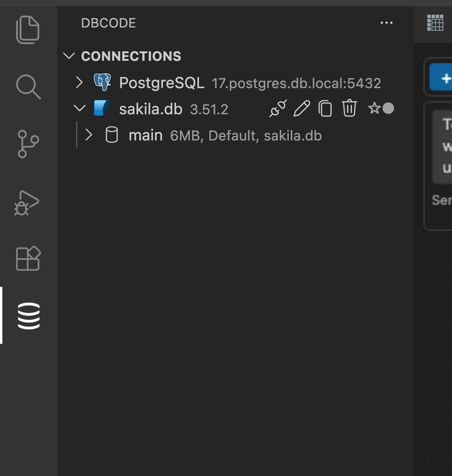Screen dimensions: 452x476
Task: Disconnect sakila.db using the plug icon
Action: click(x=277, y=108)
